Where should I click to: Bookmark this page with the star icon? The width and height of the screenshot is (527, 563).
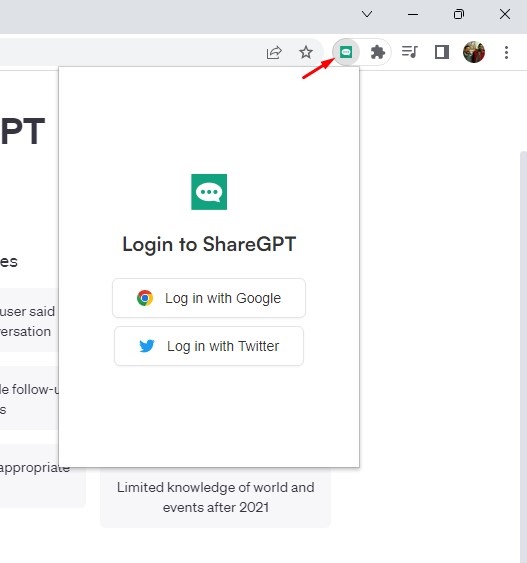(306, 52)
